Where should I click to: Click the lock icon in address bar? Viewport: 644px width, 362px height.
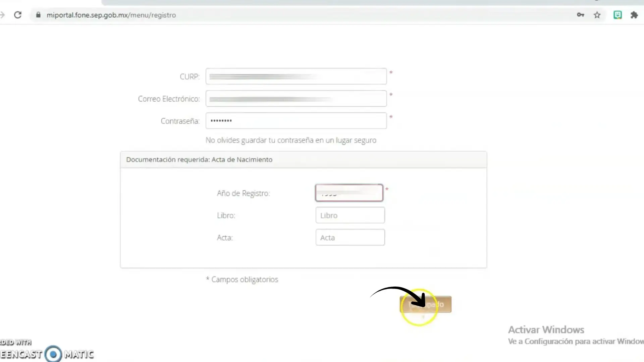38,15
